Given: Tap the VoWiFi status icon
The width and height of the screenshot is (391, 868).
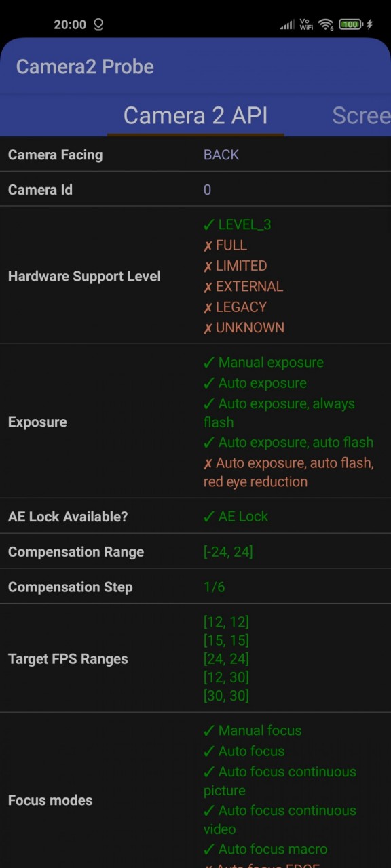Looking at the screenshot, I should pos(306,24).
